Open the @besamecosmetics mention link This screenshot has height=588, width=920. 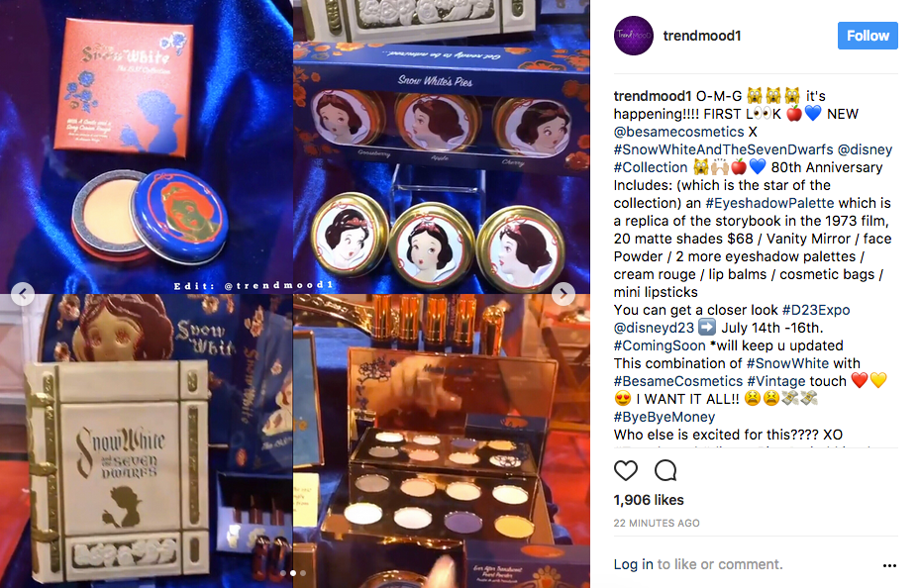[678, 132]
